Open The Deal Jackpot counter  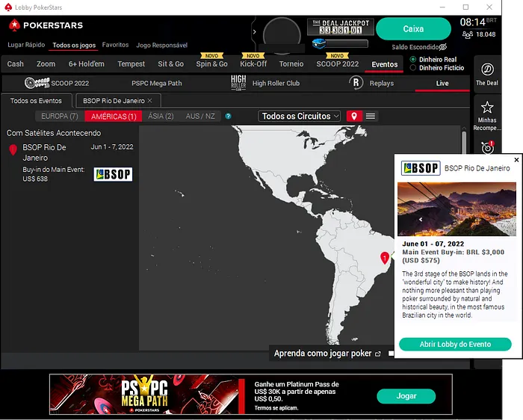point(340,27)
